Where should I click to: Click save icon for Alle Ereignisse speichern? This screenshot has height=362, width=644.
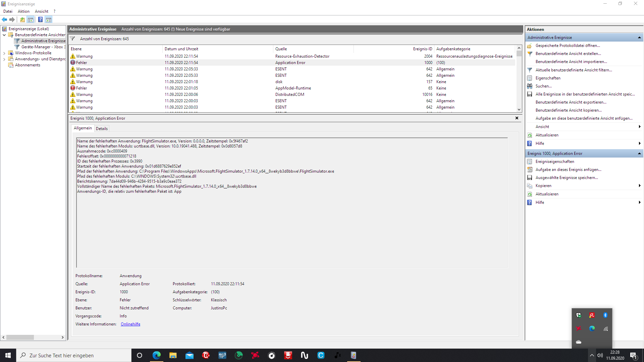tap(530, 94)
